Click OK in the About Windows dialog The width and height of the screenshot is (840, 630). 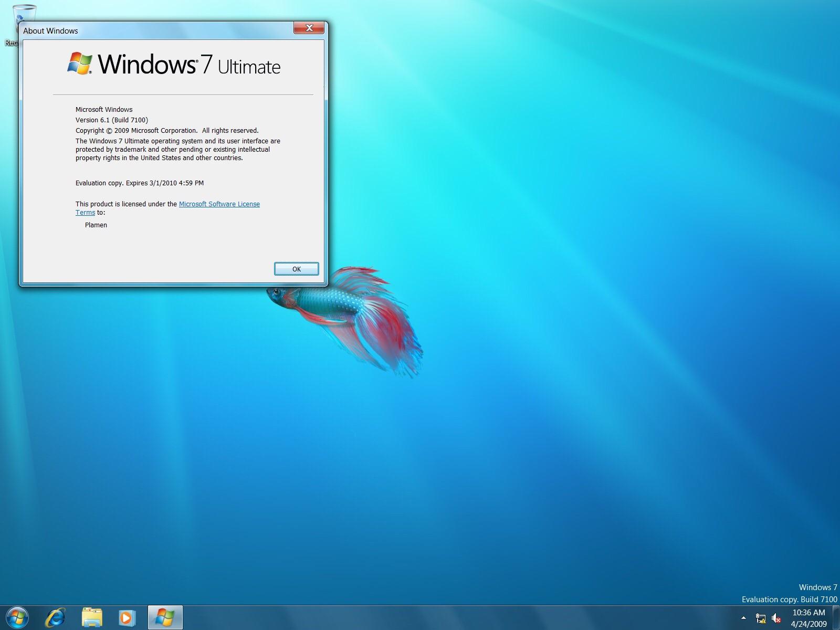pyautogui.click(x=296, y=269)
